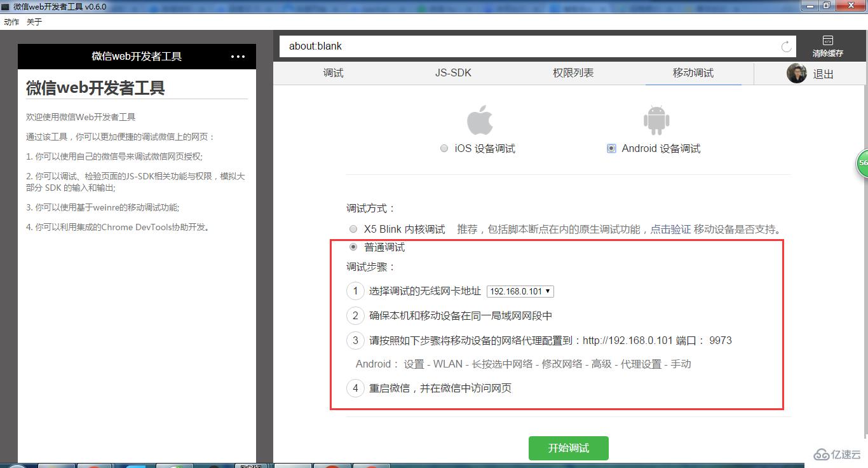Switch to the 移动调试 tab
868x468 pixels.
[x=693, y=73]
